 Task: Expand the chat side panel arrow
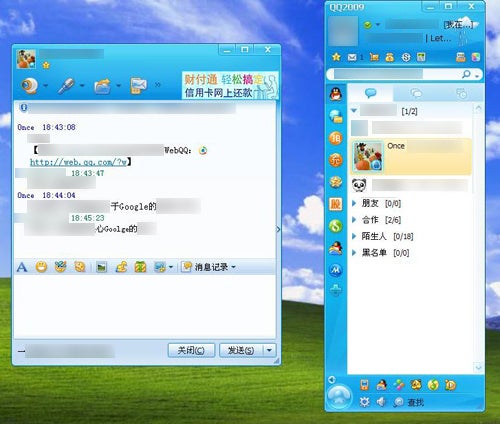278,229
